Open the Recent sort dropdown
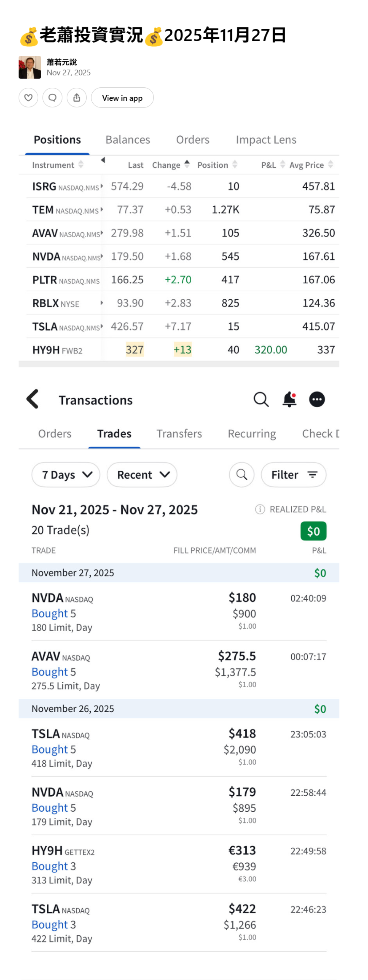Image resolution: width=368 pixels, height=980 pixels. tap(142, 475)
